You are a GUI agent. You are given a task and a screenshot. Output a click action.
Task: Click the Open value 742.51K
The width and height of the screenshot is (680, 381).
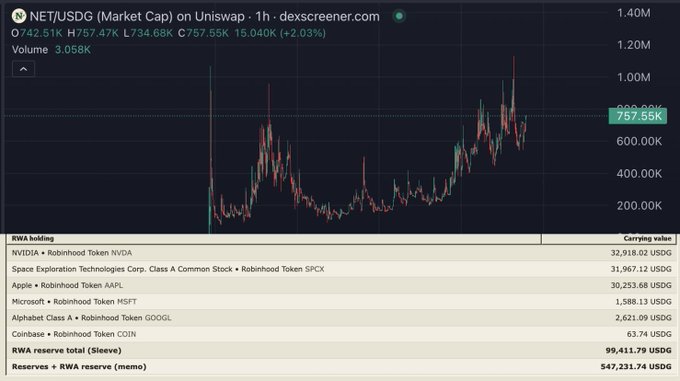[x=41, y=33]
